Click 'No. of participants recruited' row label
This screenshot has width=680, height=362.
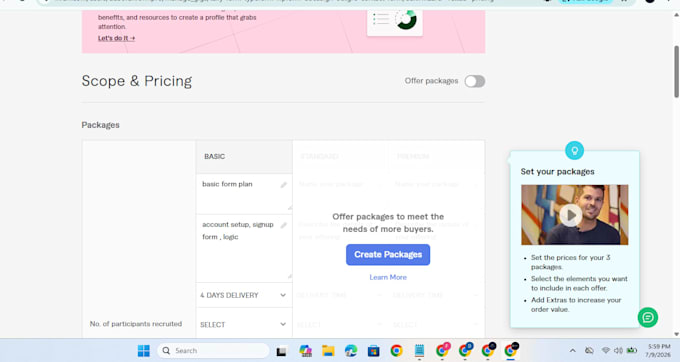point(136,324)
